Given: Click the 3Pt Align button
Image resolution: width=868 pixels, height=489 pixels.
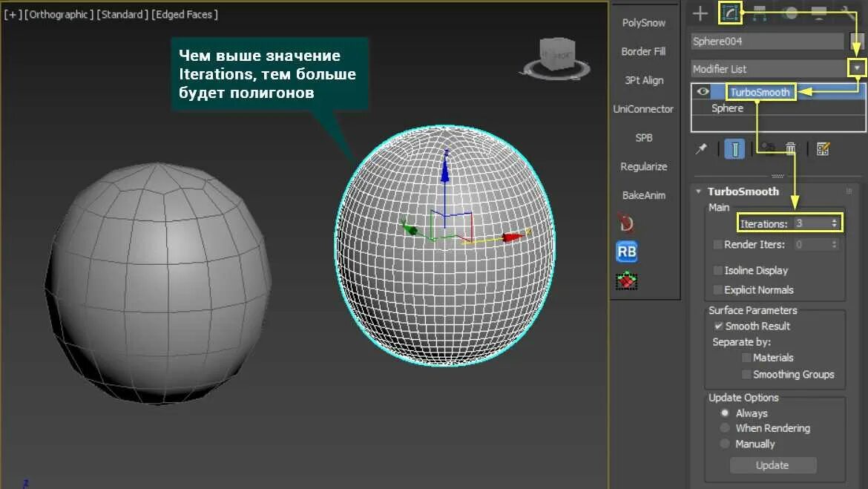Looking at the screenshot, I should [644, 80].
